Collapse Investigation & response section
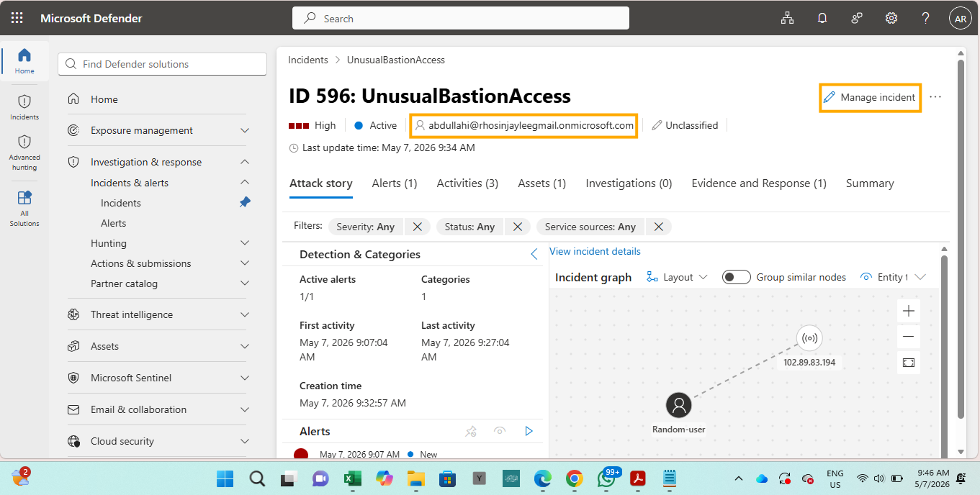The image size is (980, 495). tap(245, 162)
